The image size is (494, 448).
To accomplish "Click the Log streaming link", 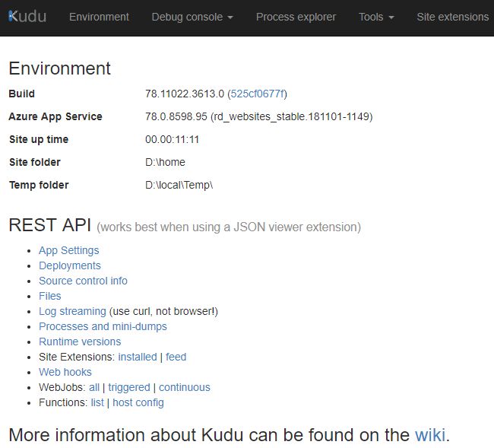I will 72,311.
